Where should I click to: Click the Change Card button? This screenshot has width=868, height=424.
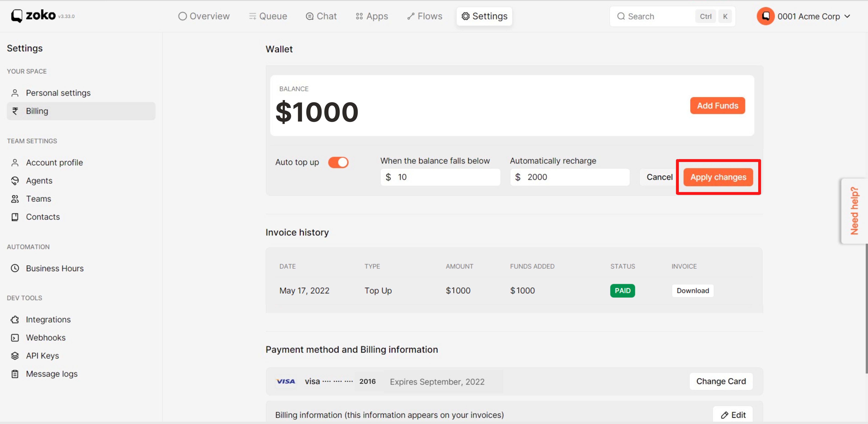pyautogui.click(x=721, y=381)
